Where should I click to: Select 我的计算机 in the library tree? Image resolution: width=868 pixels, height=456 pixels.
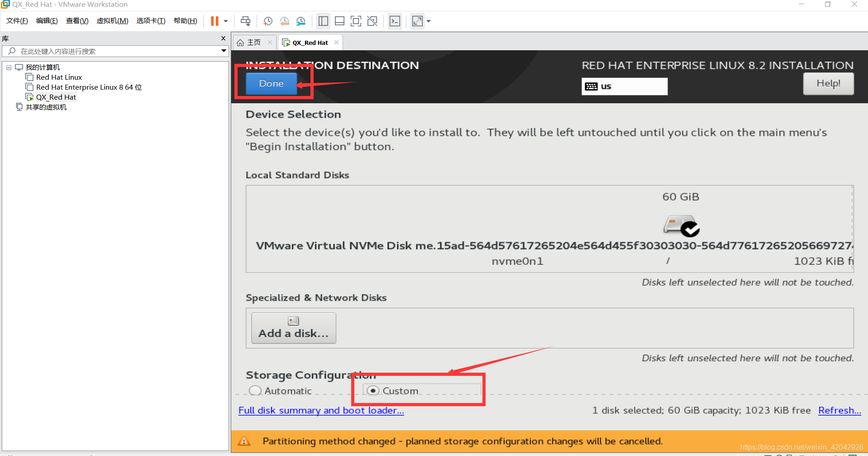point(43,67)
